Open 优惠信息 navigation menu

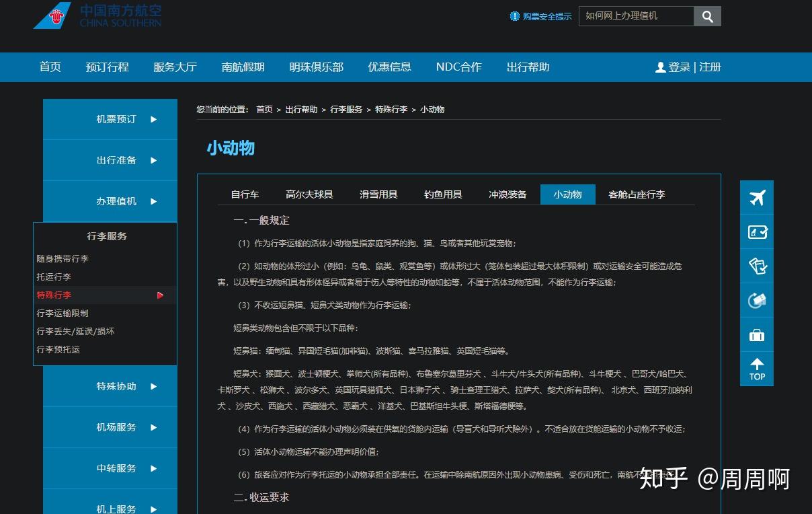(390, 67)
